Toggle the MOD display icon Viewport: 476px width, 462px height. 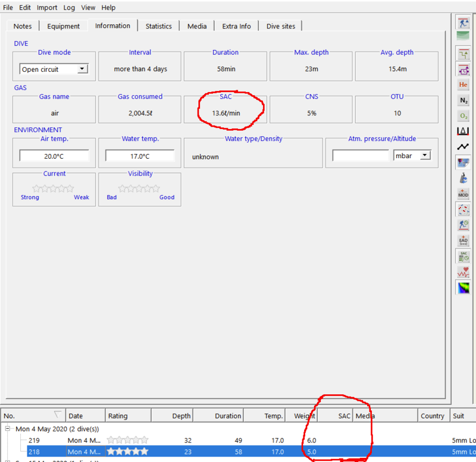point(463,193)
